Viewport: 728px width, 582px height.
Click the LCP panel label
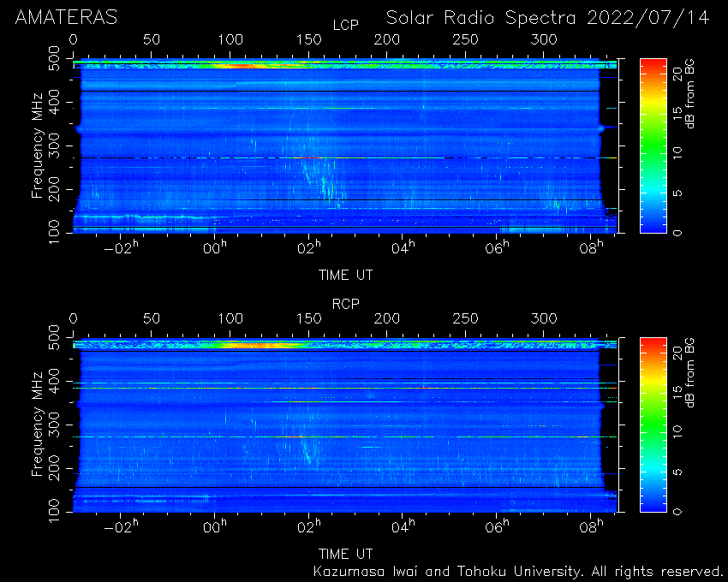click(346, 25)
